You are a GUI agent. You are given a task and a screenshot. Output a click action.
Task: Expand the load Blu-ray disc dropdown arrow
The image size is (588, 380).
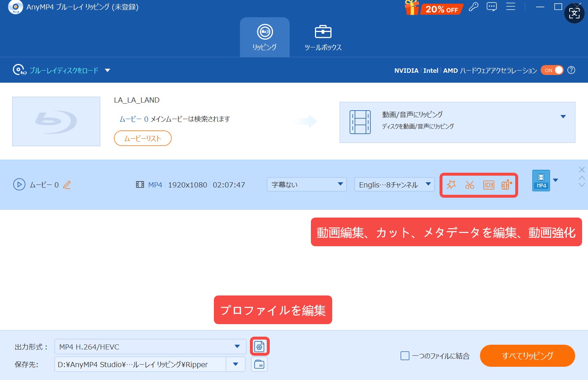[x=107, y=70]
